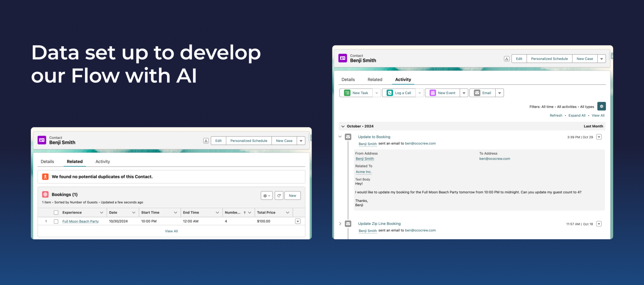Collapse the October 2024 activity section

(x=343, y=126)
